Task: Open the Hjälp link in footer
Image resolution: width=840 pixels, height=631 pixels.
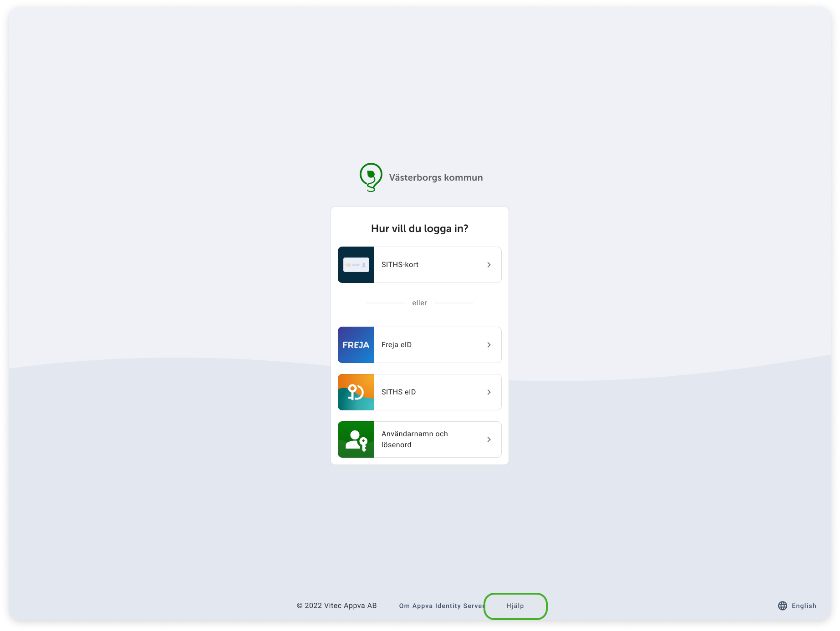Action: pos(515,606)
